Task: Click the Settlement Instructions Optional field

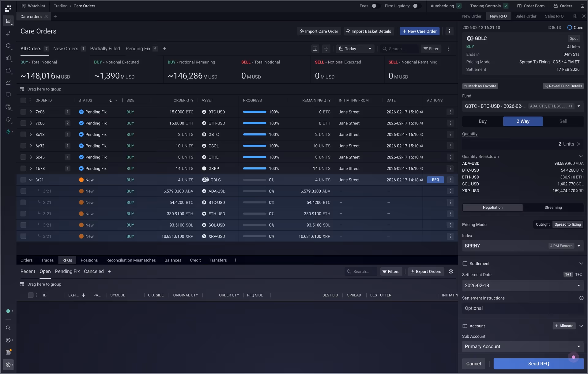Action: (x=522, y=308)
